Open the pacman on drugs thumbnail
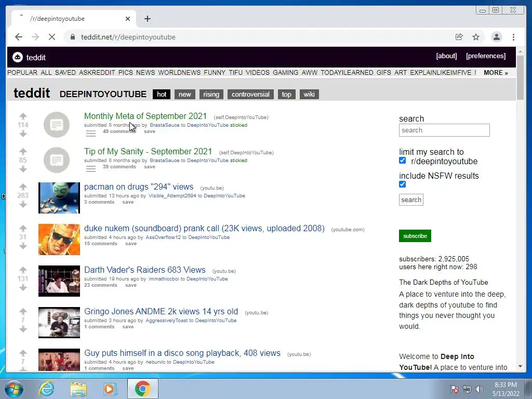Image resolution: width=532 pixels, height=399 pixels. click(x=59, y=198)
